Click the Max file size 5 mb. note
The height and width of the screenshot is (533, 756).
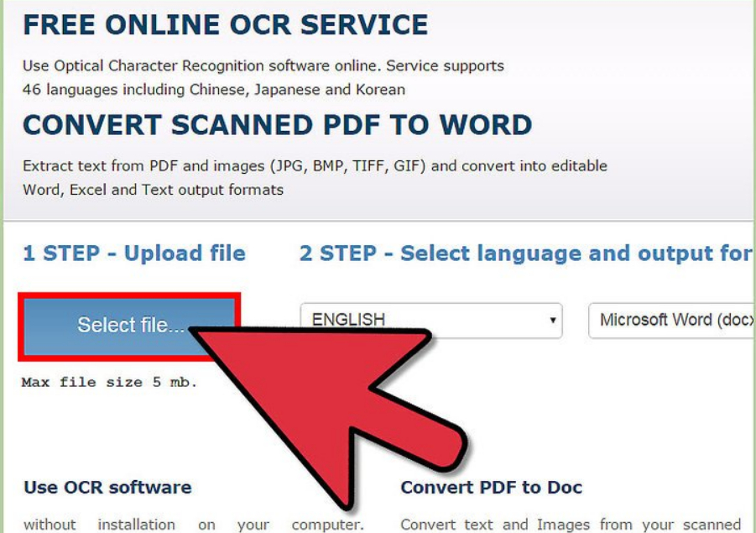coord(109,382)
